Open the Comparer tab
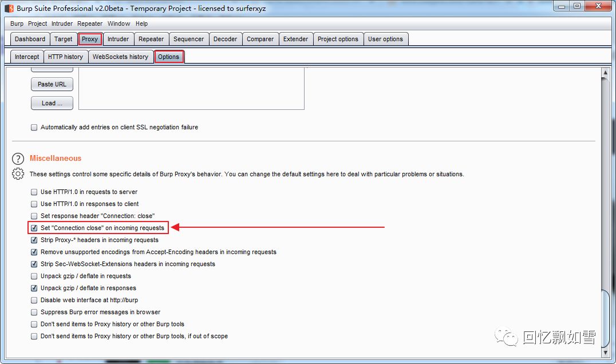The image size is (616, 364). point(260,39)
